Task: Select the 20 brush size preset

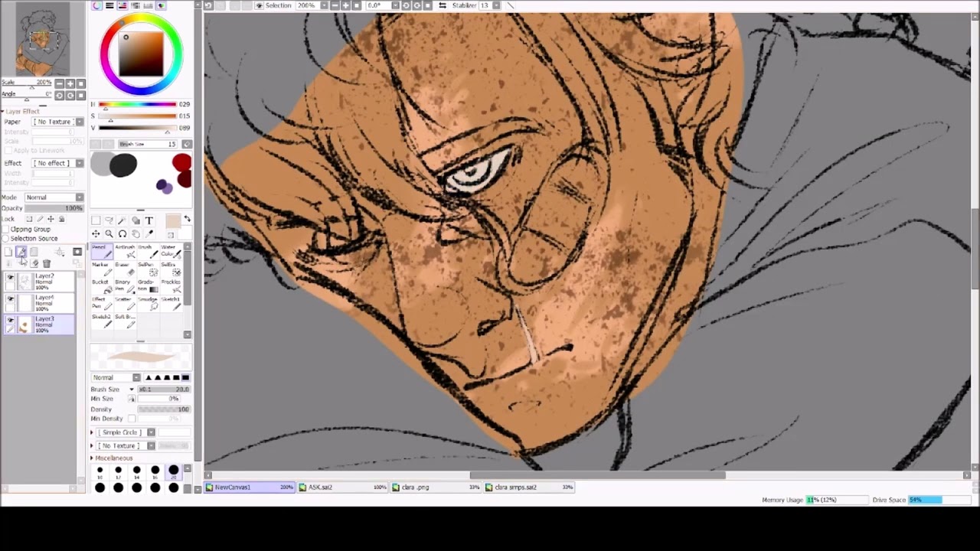Action: click(x=173, y=471)
